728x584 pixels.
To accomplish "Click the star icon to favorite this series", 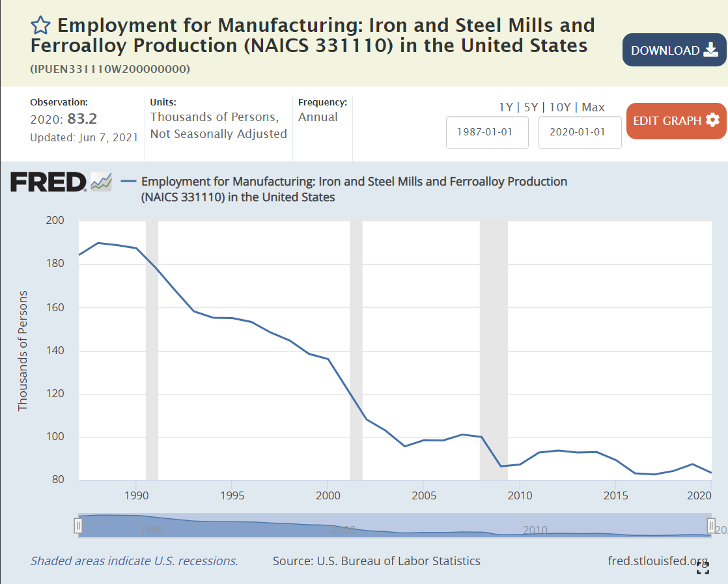I will click(40, 25).
